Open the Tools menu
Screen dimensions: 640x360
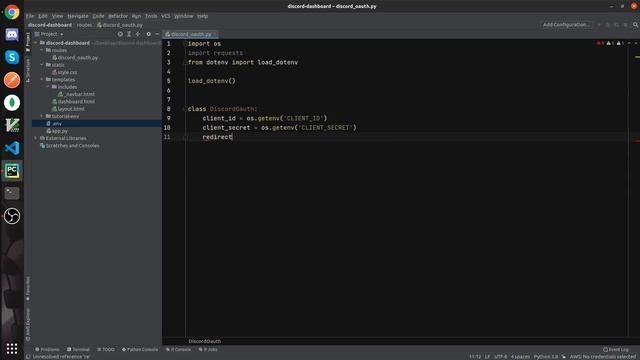click(x=151, y=16)
